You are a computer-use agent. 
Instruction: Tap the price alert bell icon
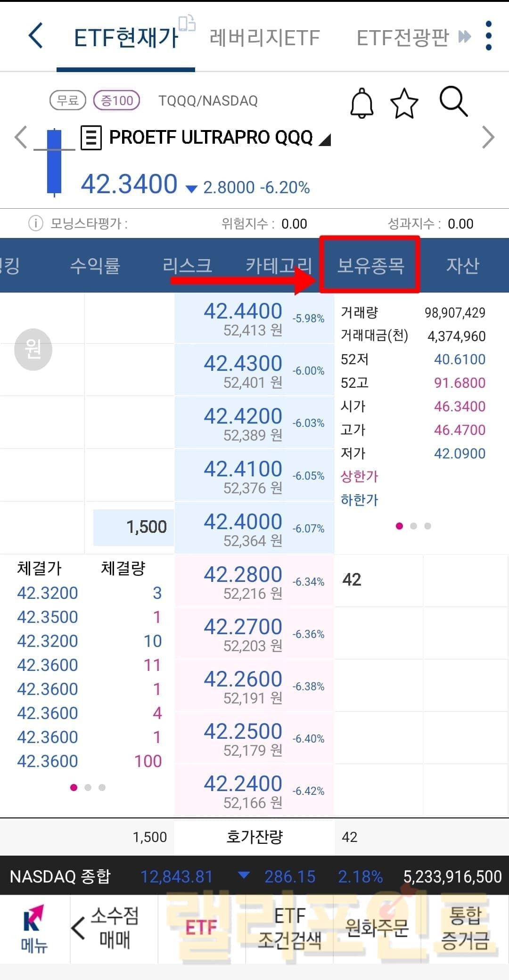(361, 103)
